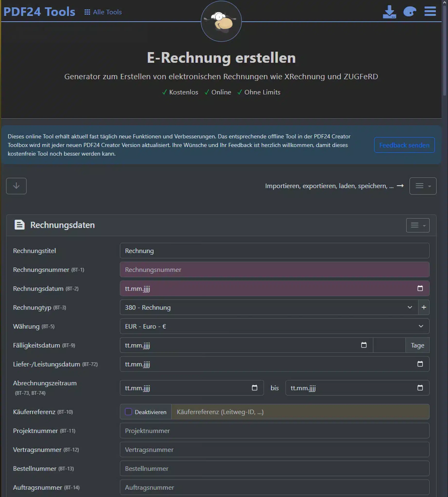Screen dimensions: 448x497
Task: Focus the Bestellnummer input field
Action: [274, 468]
